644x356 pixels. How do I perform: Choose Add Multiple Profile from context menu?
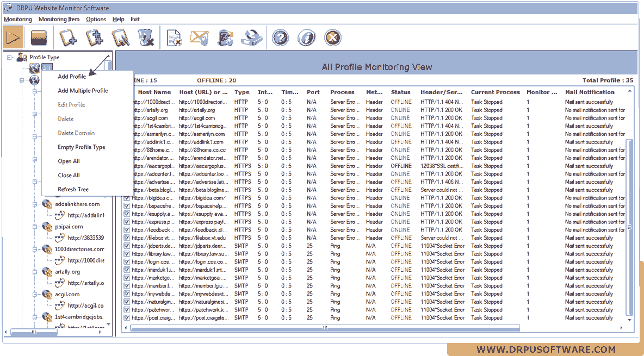pos(83,91)
